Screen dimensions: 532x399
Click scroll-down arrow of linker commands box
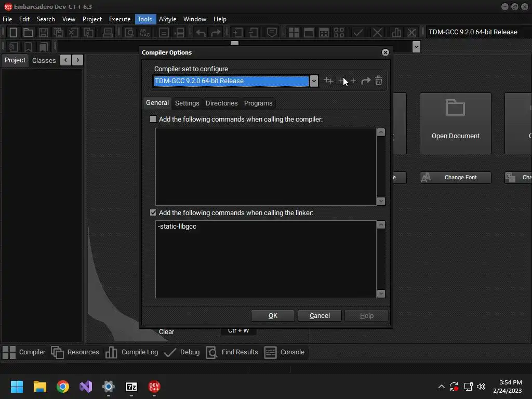point(381,294)
